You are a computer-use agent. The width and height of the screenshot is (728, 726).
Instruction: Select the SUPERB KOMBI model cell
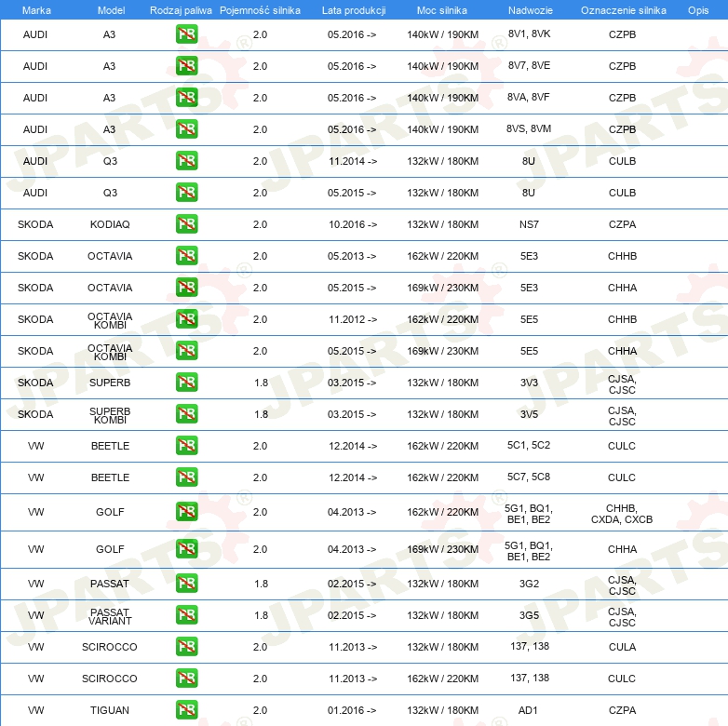(110, 415)
